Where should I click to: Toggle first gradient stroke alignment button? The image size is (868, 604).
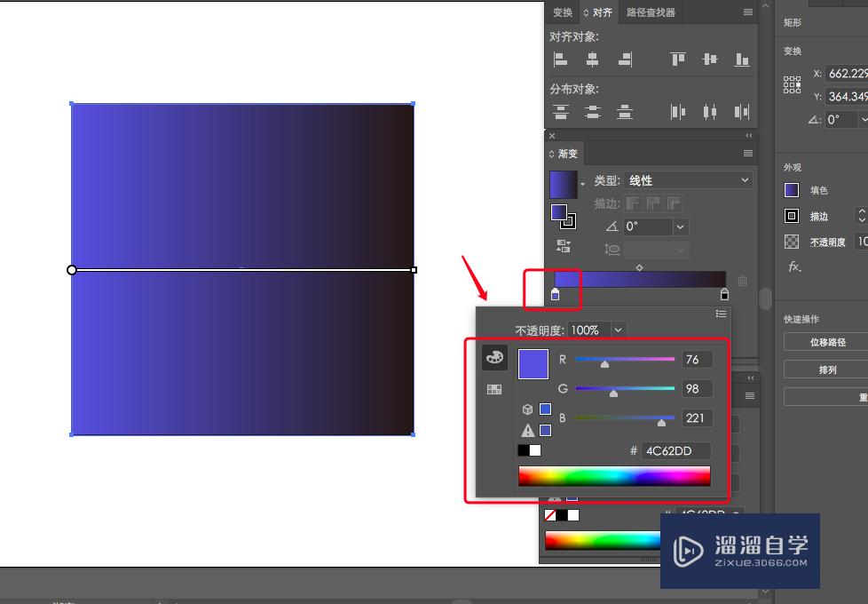click(633, 203)
